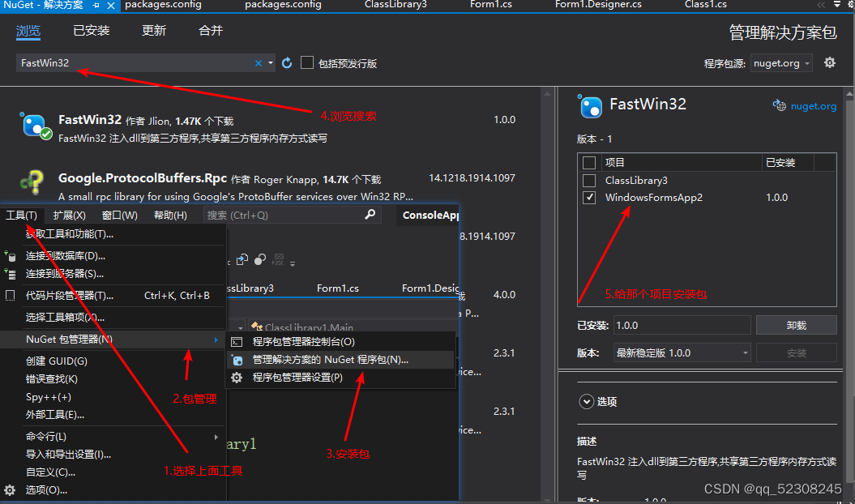Click the magnifier icon in Ctrl+Q search box
Screen dimensions: 855x504
click(370, 215)
